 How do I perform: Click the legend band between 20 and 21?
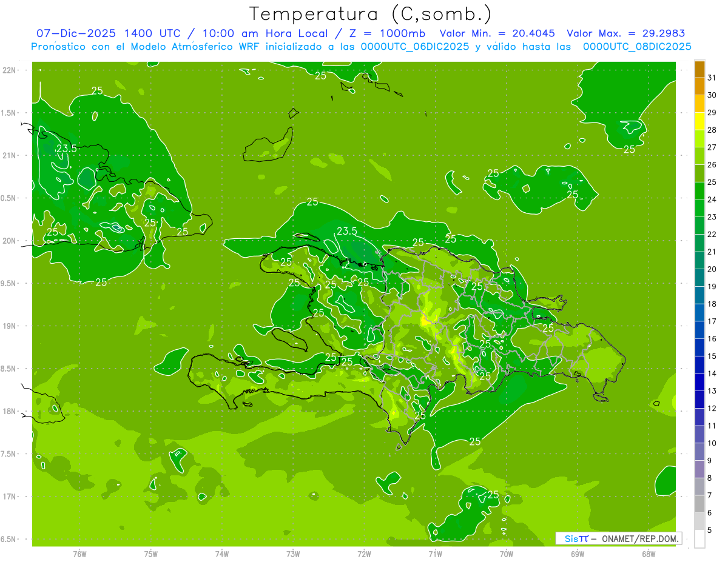(699, 261)
